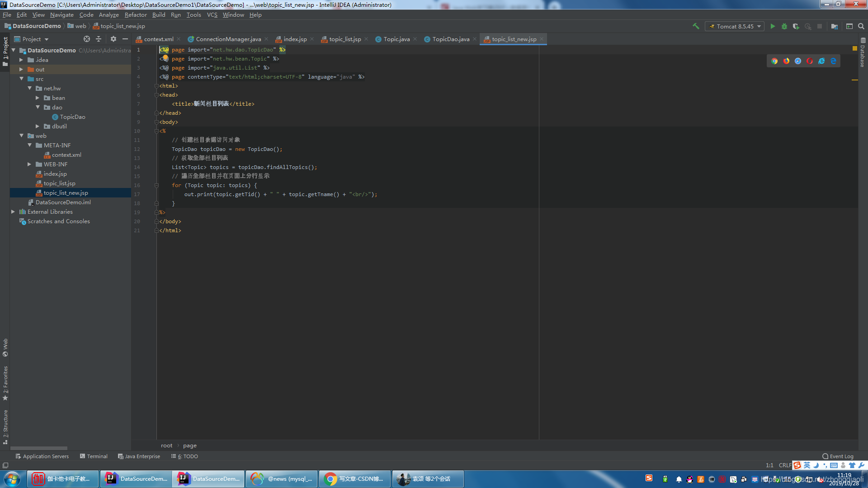This screenshot has height=488, width=868.
Task: Click the Build Project hammer icon
Action: coord(696,26)
